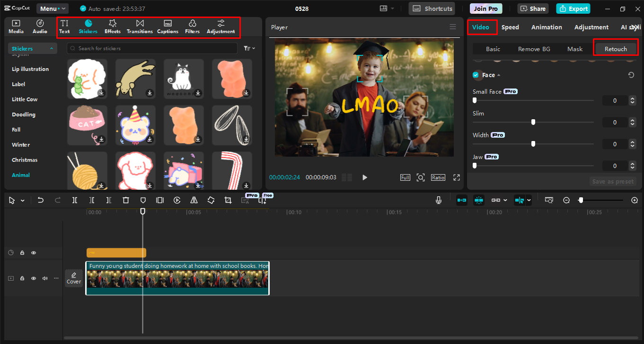Click the Free AI enhance tool icon
Image resolution: width=644 pixels, height=344 pixels.
click(263, 200)
